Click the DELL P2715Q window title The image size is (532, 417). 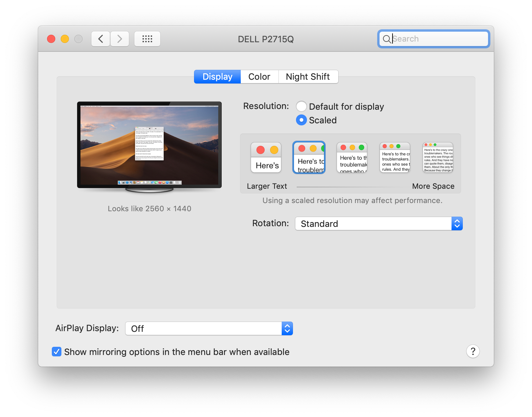(266, 39)
